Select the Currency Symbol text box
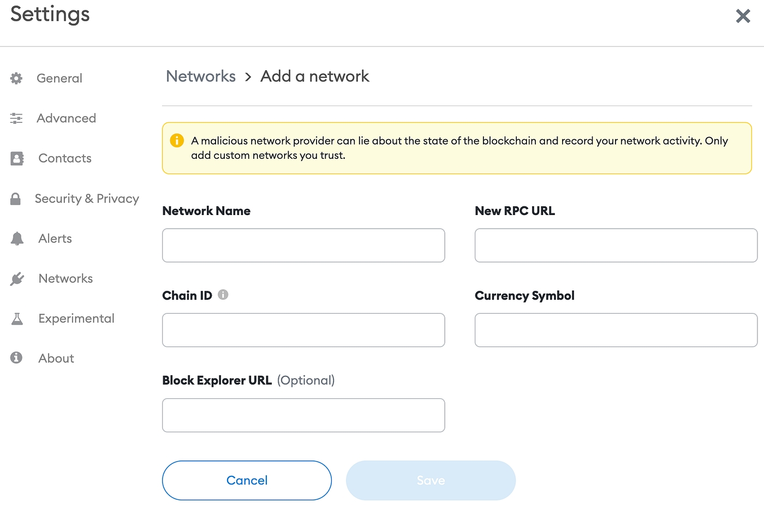 tap(616, 330)
